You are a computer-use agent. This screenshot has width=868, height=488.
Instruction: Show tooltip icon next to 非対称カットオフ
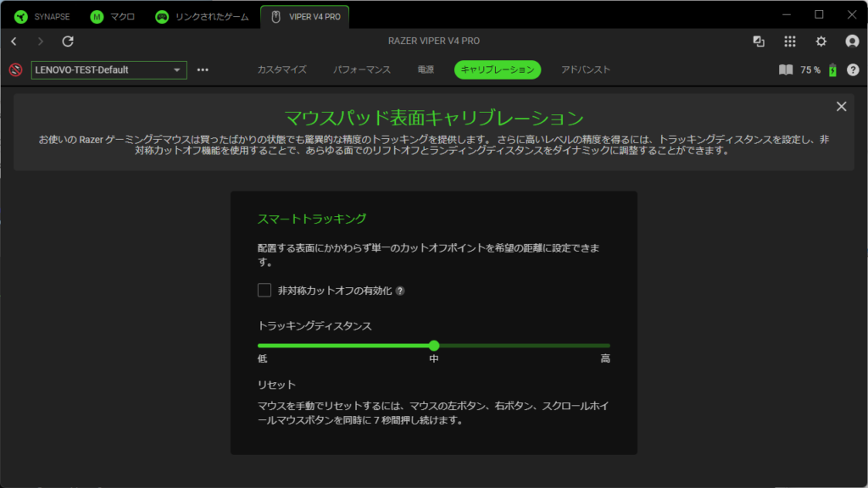pos(400,291)
